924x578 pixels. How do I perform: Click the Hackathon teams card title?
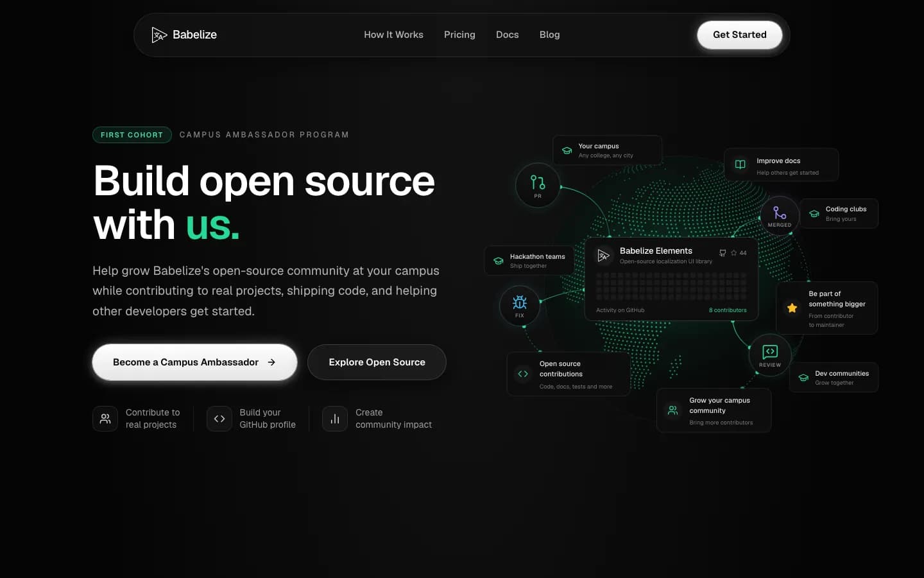538,256
